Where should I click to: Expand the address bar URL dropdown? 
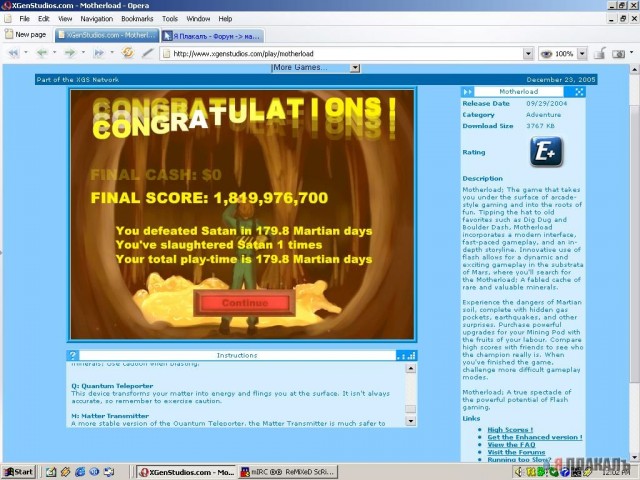pyautogui.click(x=528, y=54)
